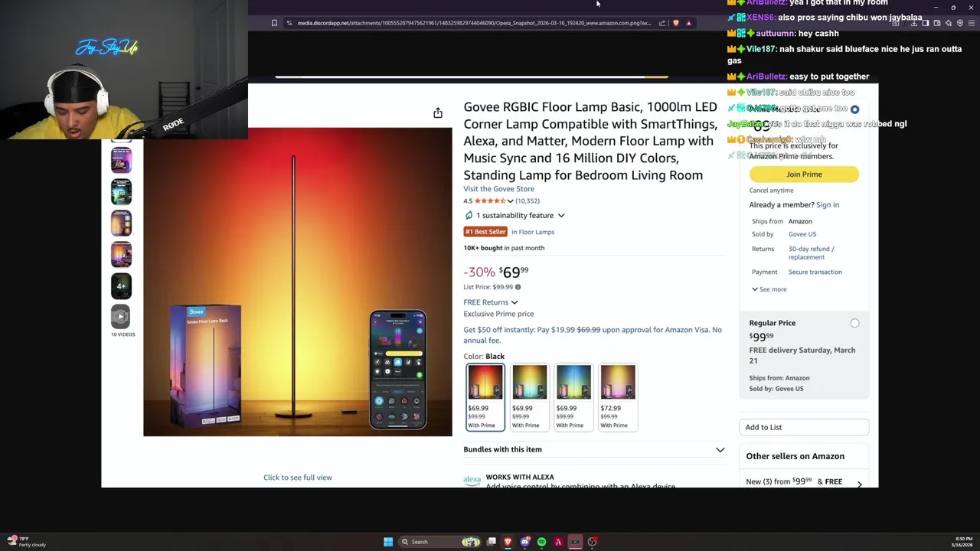Click the main Govee lamp product image
The image size is (980, 551).
[298, 282]
